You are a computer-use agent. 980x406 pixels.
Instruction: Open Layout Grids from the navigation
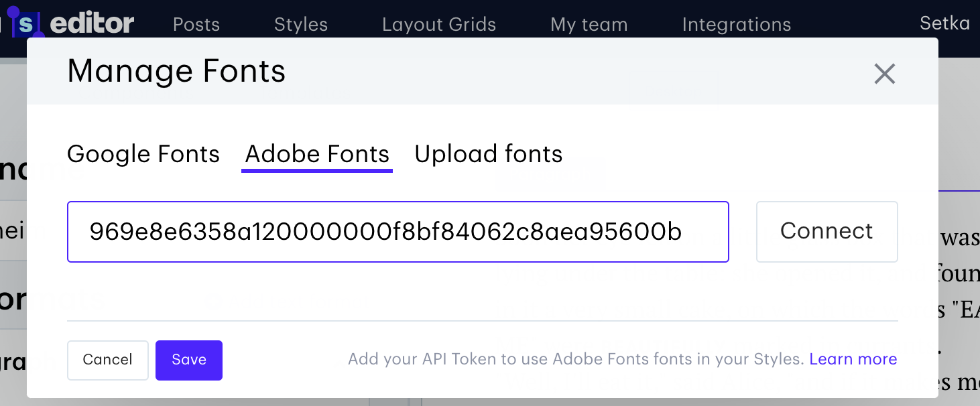click(438, 25)
